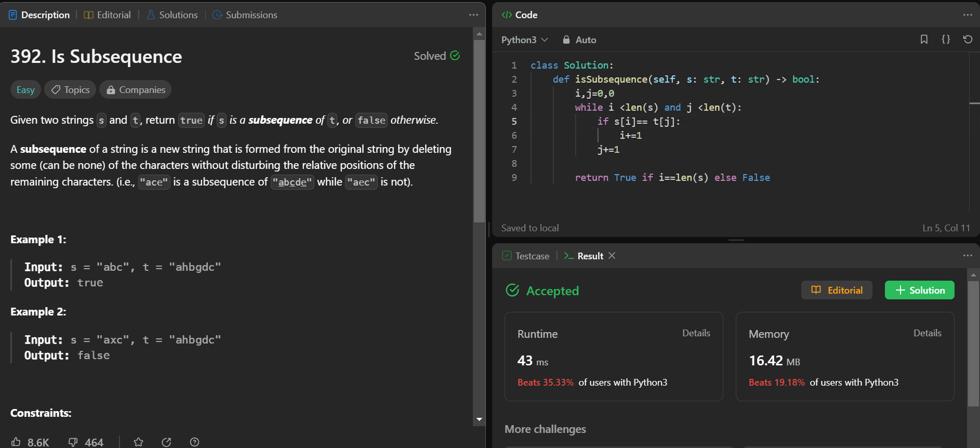Open the code panel more options menu

(967, 15)
